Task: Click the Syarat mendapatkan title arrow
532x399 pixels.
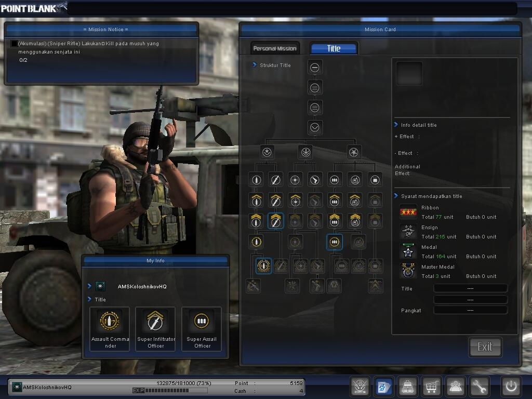Action: coord(396,196)
